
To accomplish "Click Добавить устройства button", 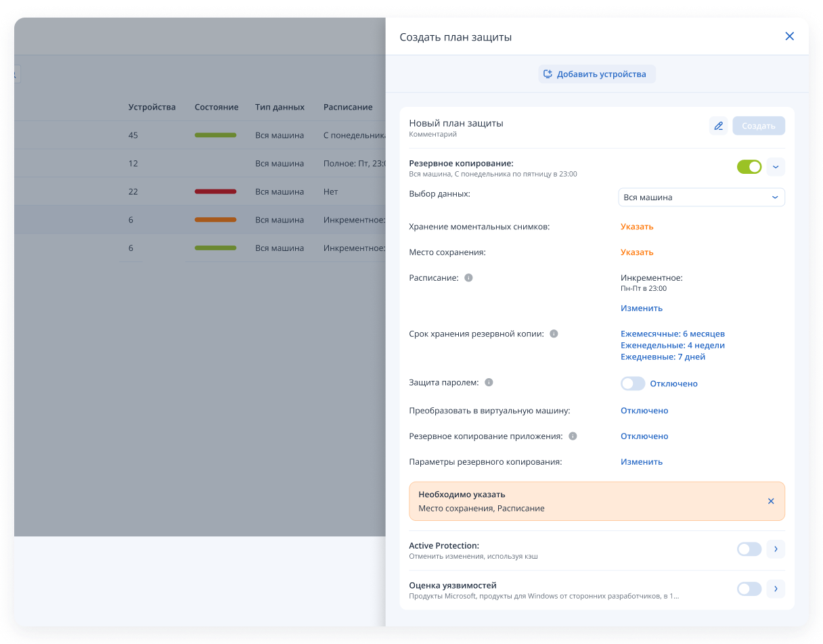I will point(597,74).
